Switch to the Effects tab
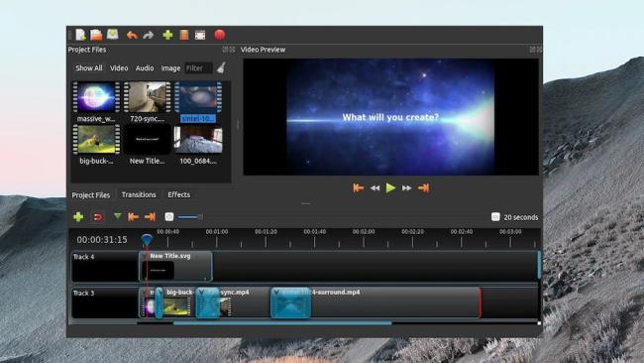The height and width of the screenshot is (363, 644). click(x=178, y=194)
